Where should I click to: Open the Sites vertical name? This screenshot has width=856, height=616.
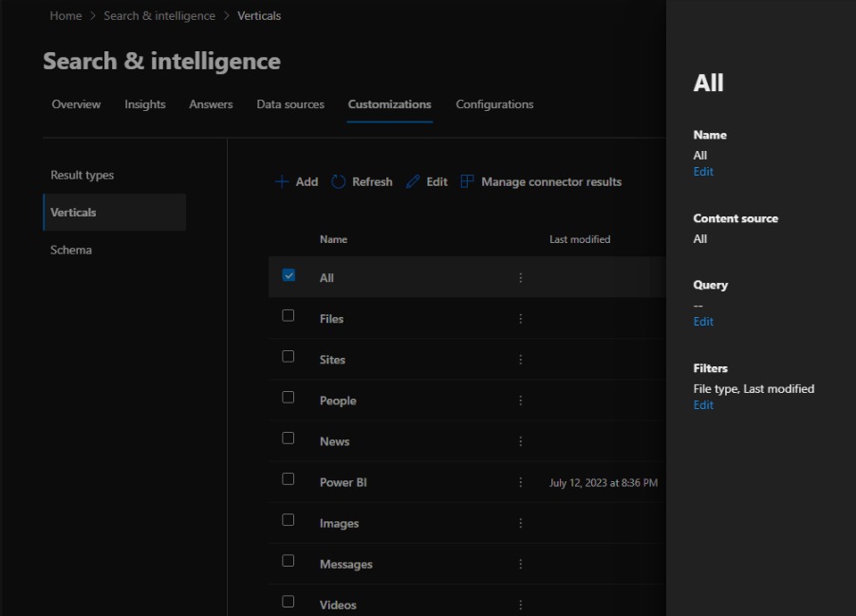pyautogui.click(x=332, y=360)
